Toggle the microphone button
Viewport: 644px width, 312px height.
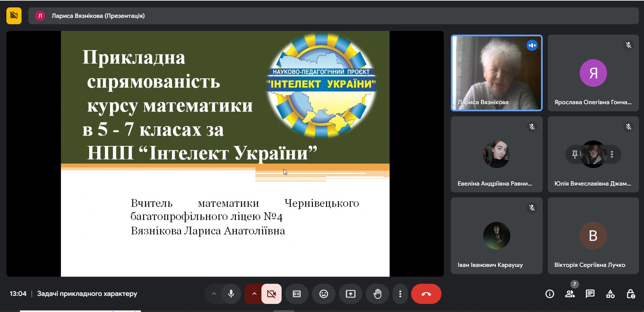click(231, 294)
